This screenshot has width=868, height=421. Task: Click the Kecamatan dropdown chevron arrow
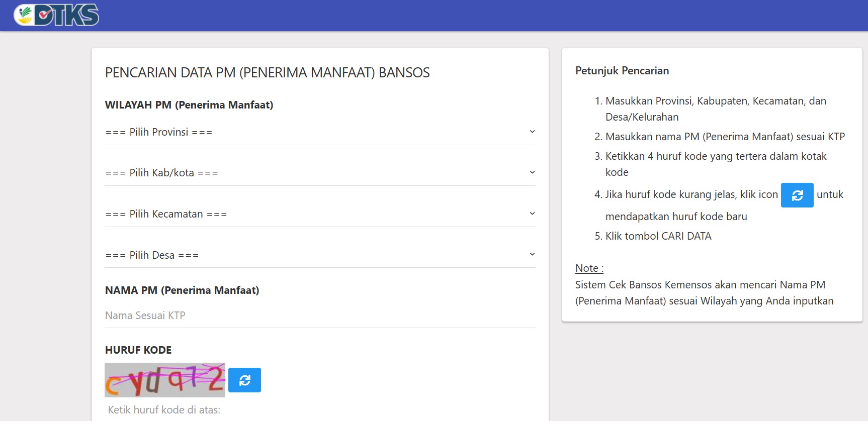(532, 214)
